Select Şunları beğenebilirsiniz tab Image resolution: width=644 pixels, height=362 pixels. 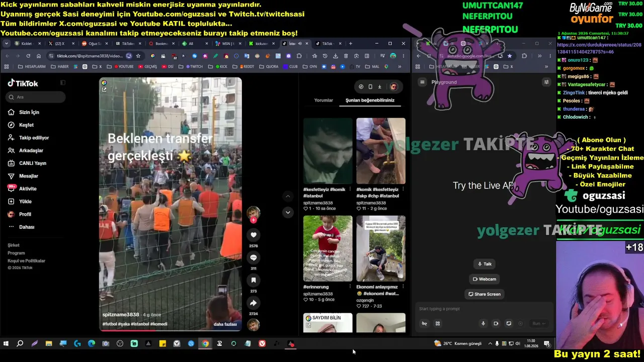pos(370,100)
